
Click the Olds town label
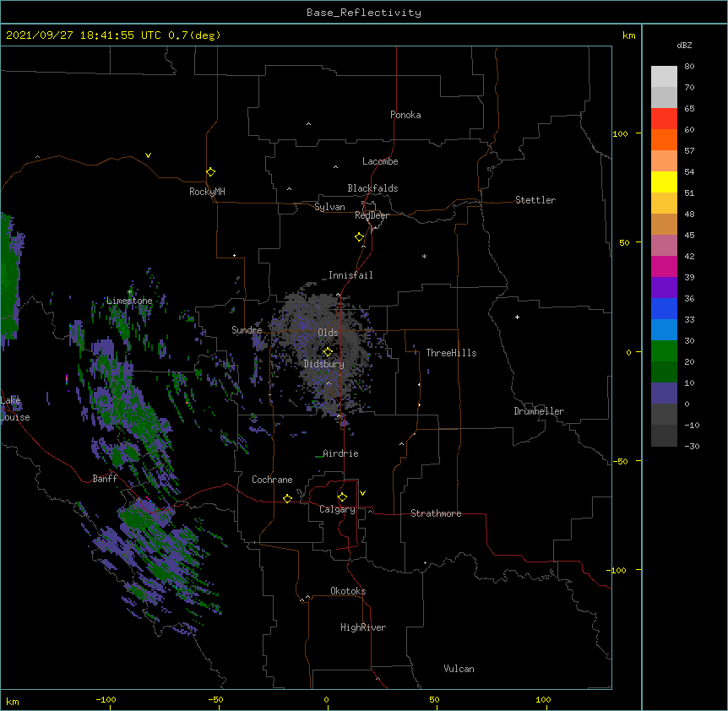pos(328,333)
